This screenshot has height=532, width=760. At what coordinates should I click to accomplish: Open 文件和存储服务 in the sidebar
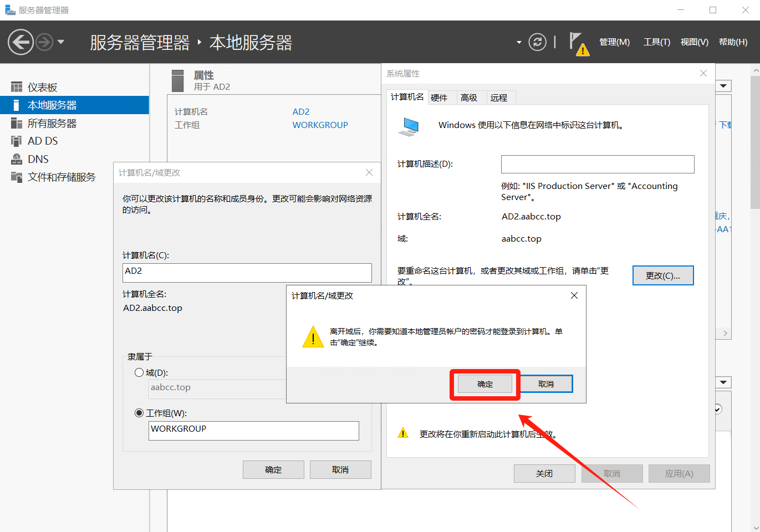click(62, 177)
